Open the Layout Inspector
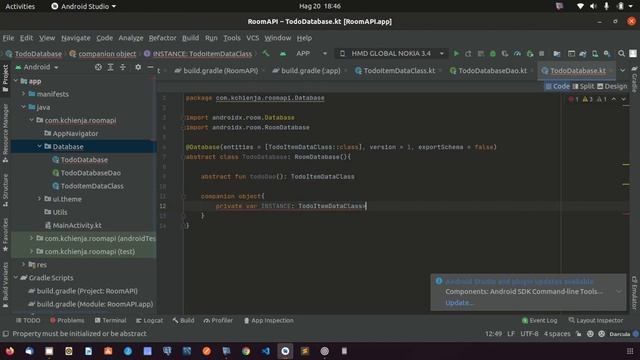Image resolution: width=640 pixels, height=360 pixels. click(596, 320)
